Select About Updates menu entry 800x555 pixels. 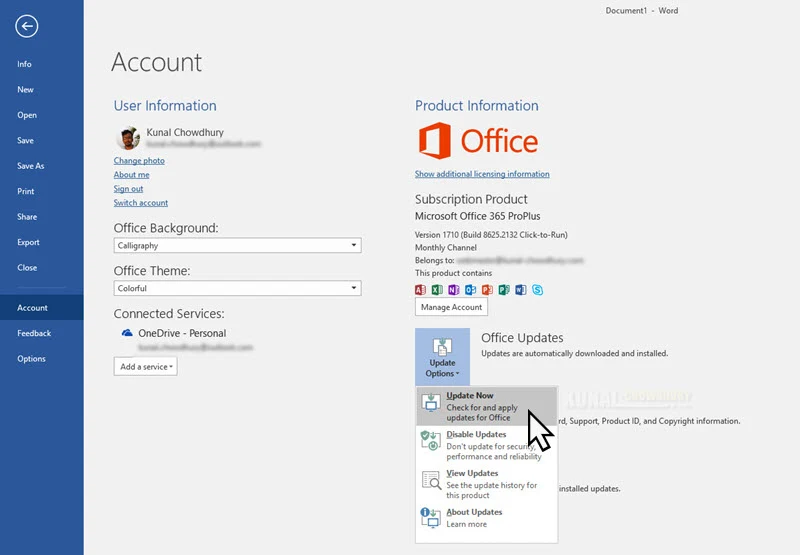point(486,518)
